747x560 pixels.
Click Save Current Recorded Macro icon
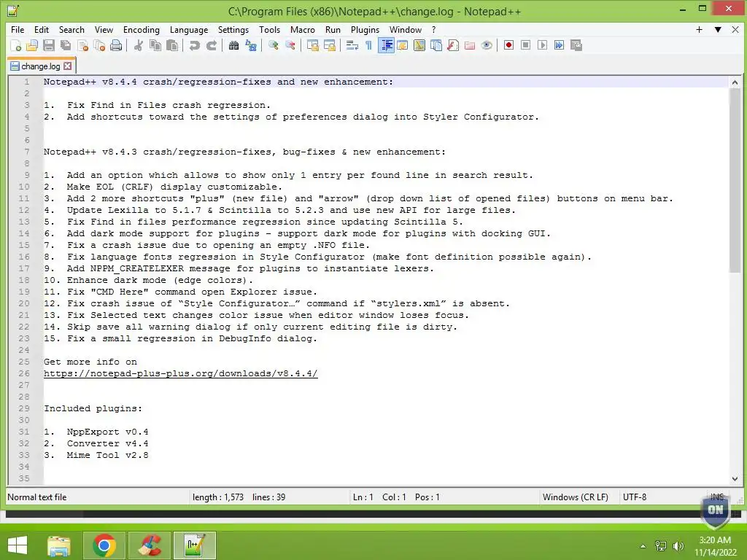(x=576, y=45)
